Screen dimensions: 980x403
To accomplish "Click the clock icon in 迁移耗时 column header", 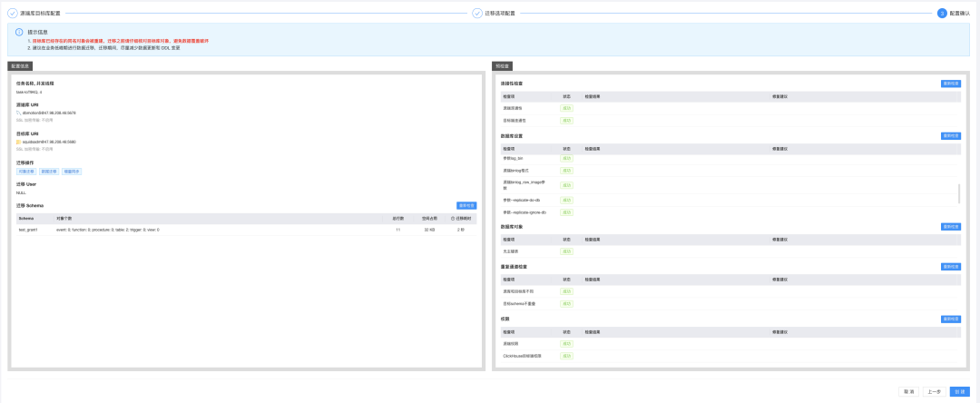I will 453,219.
